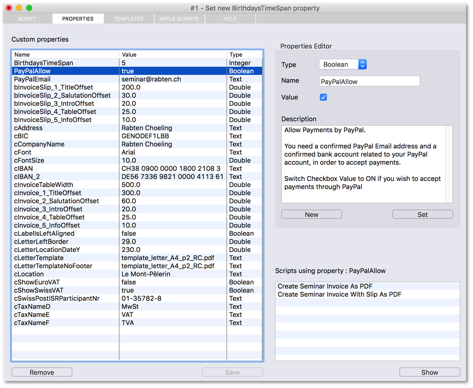
Task: Select the cLocation property row
Action: [x=137, y=274]
